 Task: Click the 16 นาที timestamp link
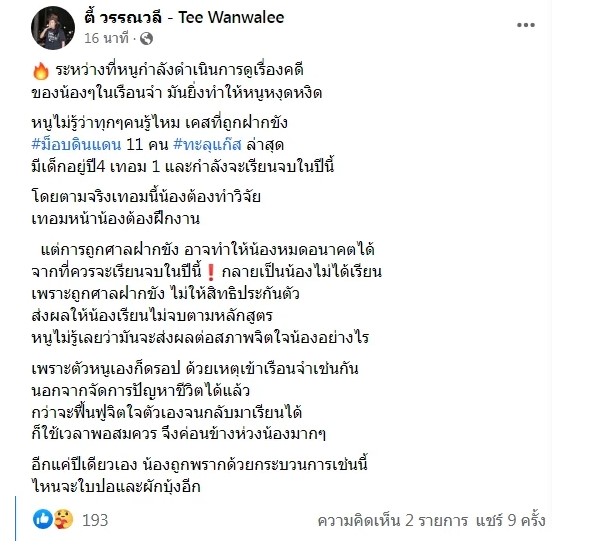[106, 38]
